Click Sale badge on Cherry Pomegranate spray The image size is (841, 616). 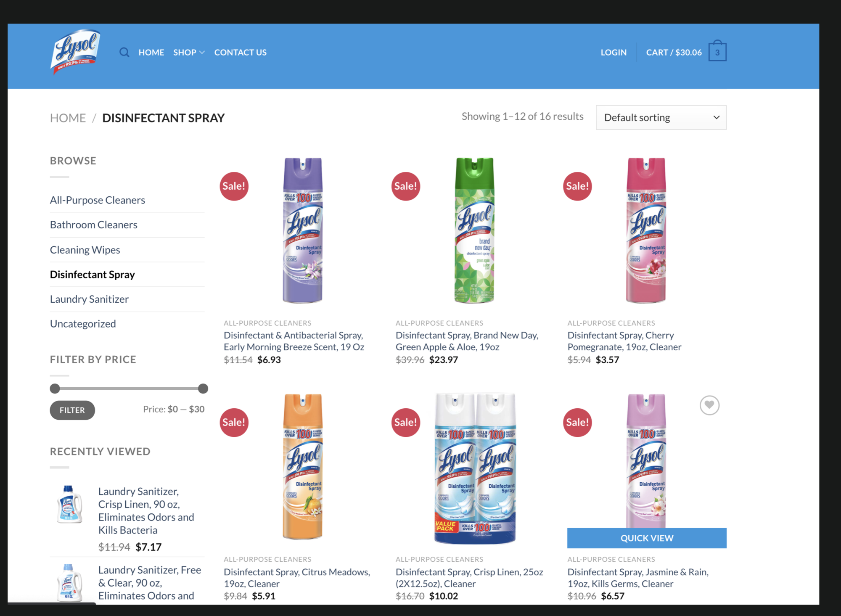click(x=577, y=186)
